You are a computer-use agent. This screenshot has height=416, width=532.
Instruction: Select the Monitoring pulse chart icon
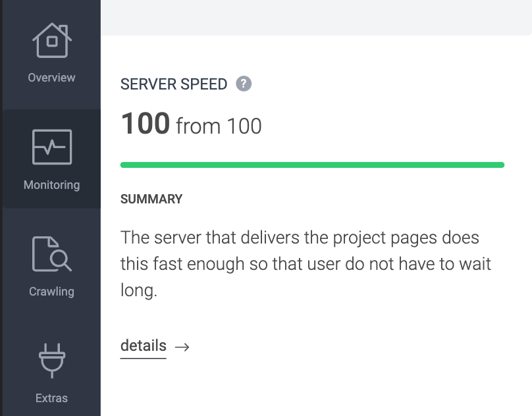click(52, 147)
